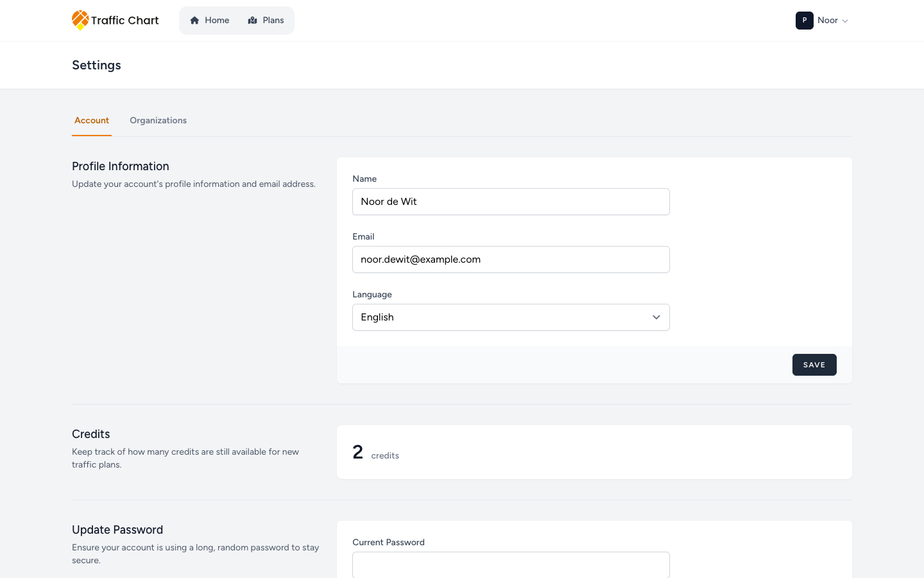The height and width of the screenshot is (578, 924).
Task: Click the Home house icon
Action: click(x=194, y=21)
